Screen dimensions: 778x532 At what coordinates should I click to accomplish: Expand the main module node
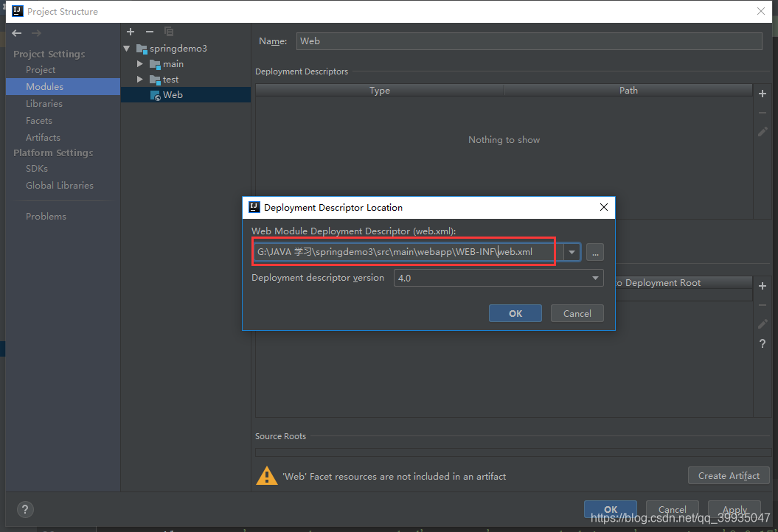pos(140,64)
